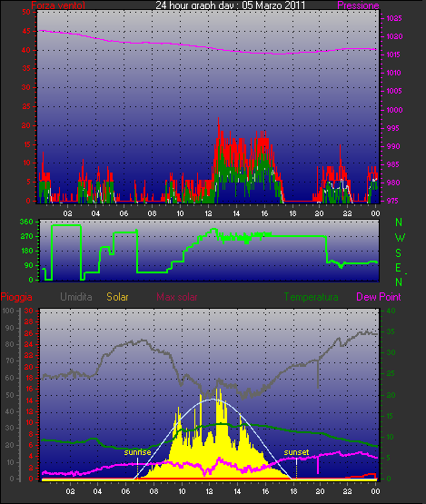Click the 1000 pressure axis value

394,110
